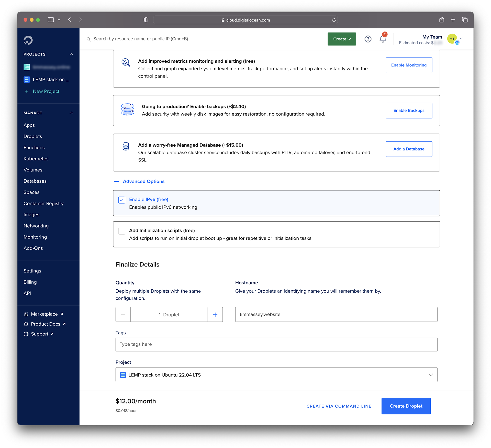Open the Create dropdown button
The image size is (491, 448).
[x=342, y=39]
